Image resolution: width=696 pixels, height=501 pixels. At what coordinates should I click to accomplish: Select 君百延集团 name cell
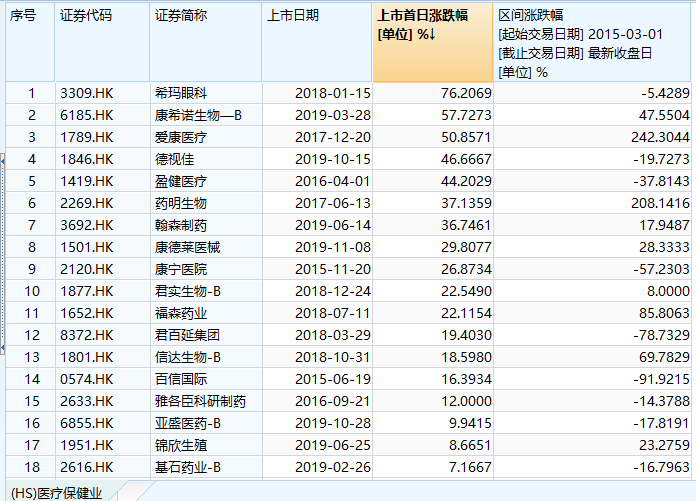click(x=206, y=335)
